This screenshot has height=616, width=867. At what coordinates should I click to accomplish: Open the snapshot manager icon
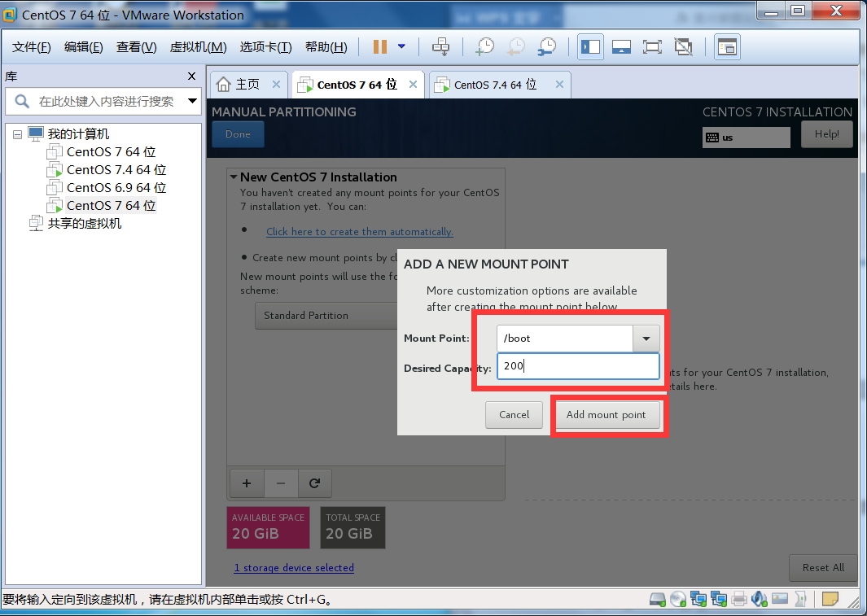(x=547, y=47)
